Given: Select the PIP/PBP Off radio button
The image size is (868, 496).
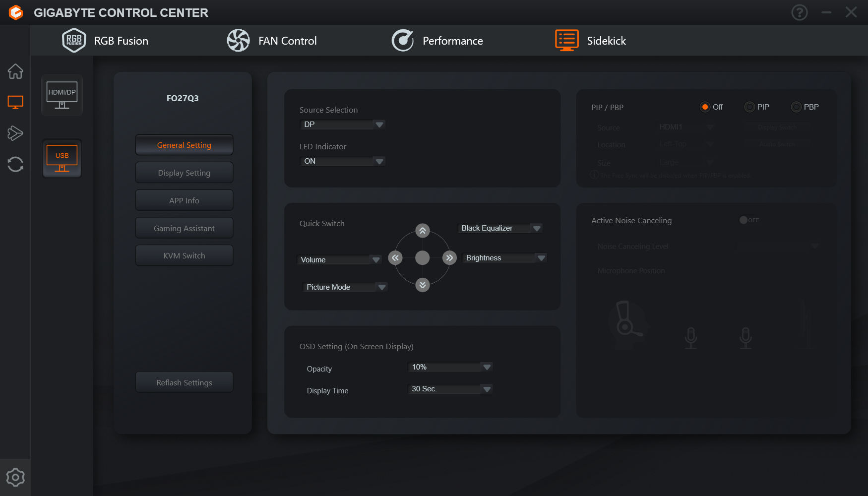Looking at the screenshot, I should (x=705, y=107).
